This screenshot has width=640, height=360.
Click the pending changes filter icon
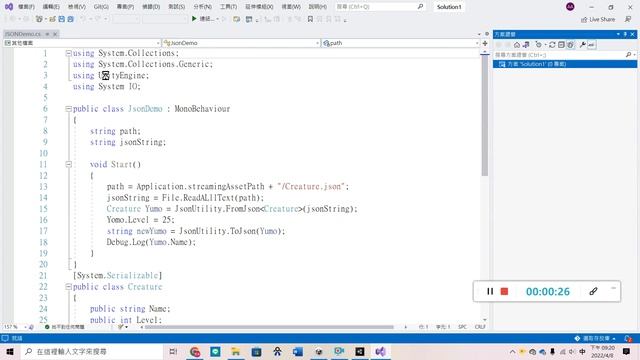[539, 44]
